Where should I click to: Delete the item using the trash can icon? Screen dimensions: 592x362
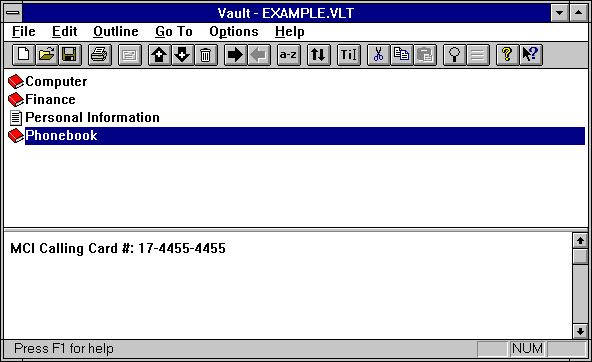click(206, 55)
